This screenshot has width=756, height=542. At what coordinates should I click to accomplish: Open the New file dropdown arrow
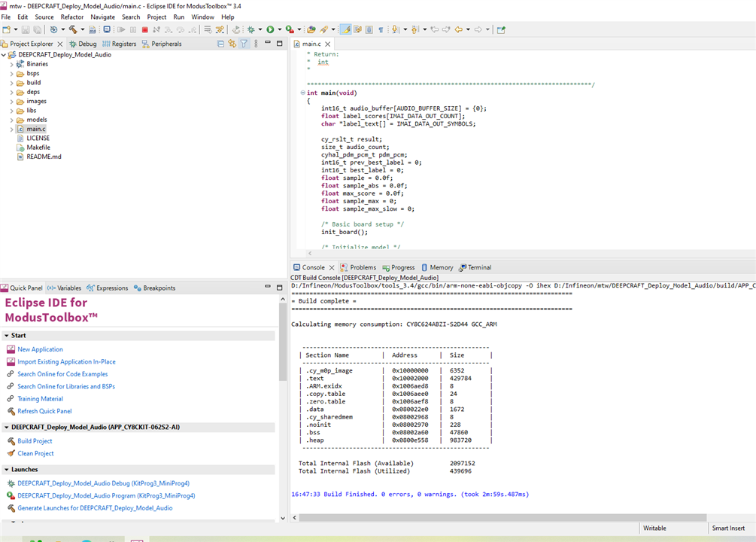tap(16, 29)
